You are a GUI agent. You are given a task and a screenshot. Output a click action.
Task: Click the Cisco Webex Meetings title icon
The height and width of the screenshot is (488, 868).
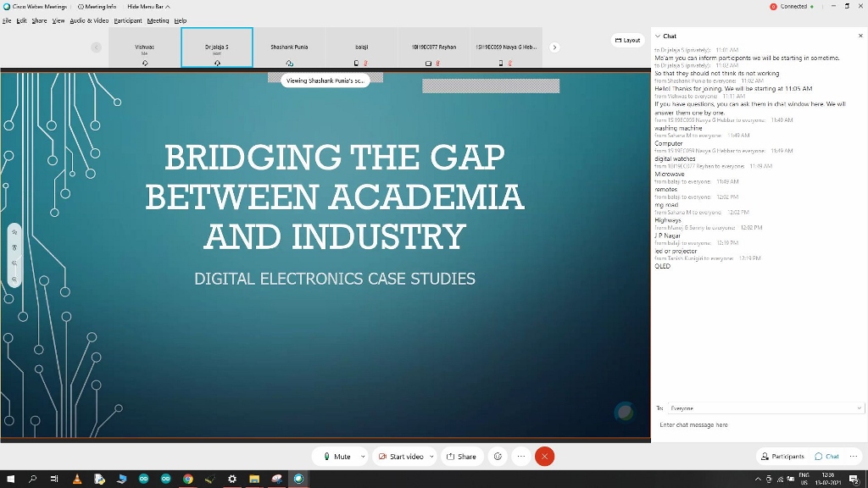click(7, 7)
